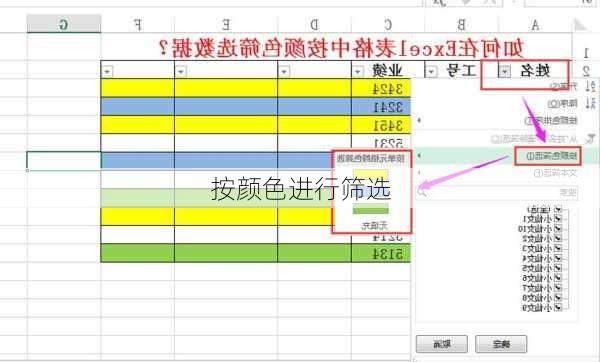Toggle the (全选) select all checkbox
600x362 pixels.
[x=558, y=209]
